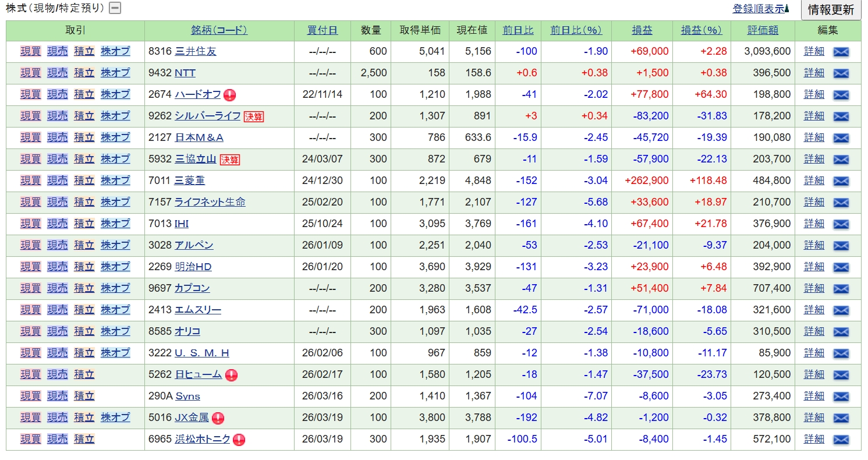
Task: Click the red alert icon beside ハードオフ
Action: point(229,95)
